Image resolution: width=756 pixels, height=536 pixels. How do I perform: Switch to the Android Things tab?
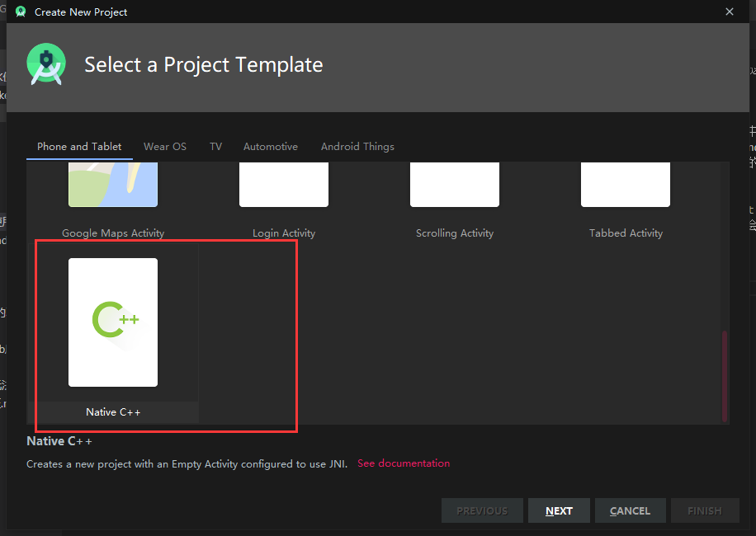pyautogui.click(x=357, y=147)
